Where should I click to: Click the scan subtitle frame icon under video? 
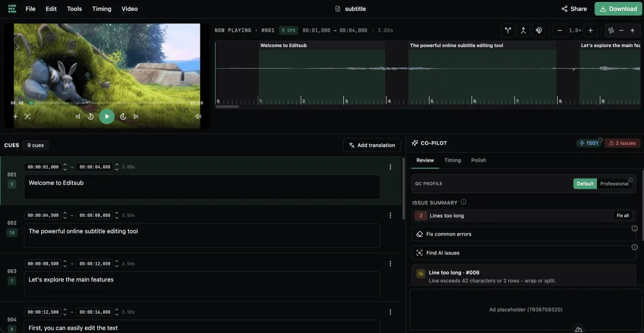click(28, 116)
